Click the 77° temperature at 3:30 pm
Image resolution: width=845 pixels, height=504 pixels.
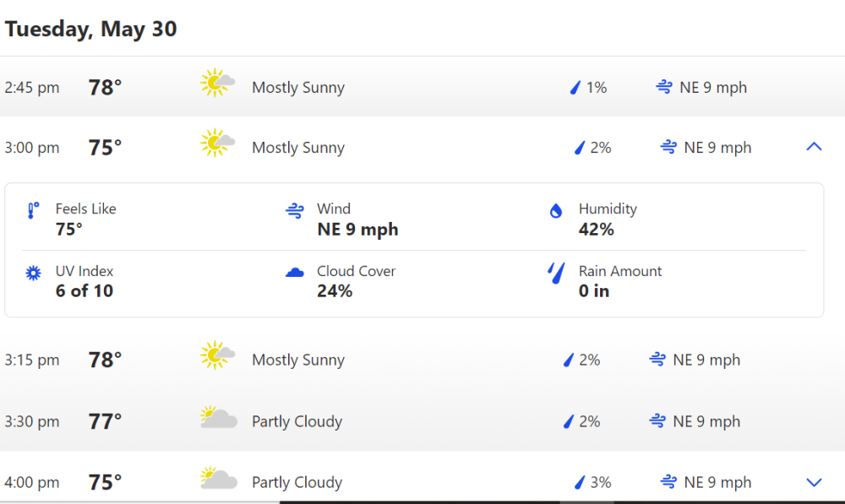[106, 421]
